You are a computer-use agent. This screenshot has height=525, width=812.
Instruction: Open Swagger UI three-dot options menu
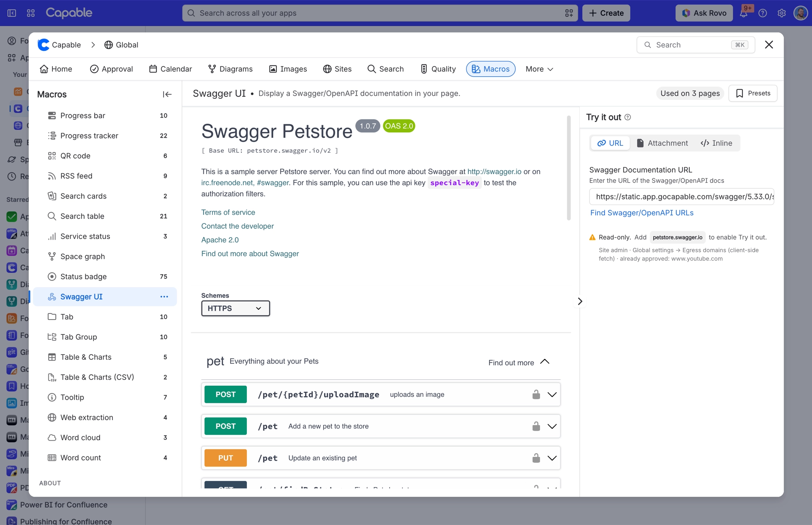164,297
